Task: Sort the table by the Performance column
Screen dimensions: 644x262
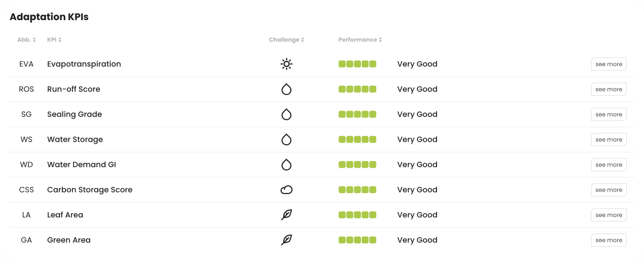Action: pos(360,40)
